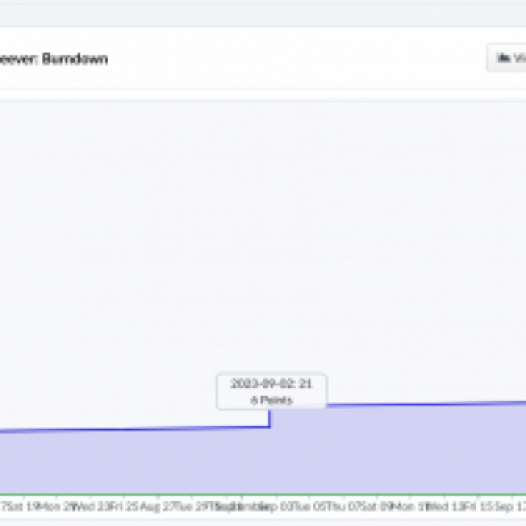Click the green baseline along the axis
The height and width of the screenshot is (526, 526).
pyautogui.click(x=263, y=494)
